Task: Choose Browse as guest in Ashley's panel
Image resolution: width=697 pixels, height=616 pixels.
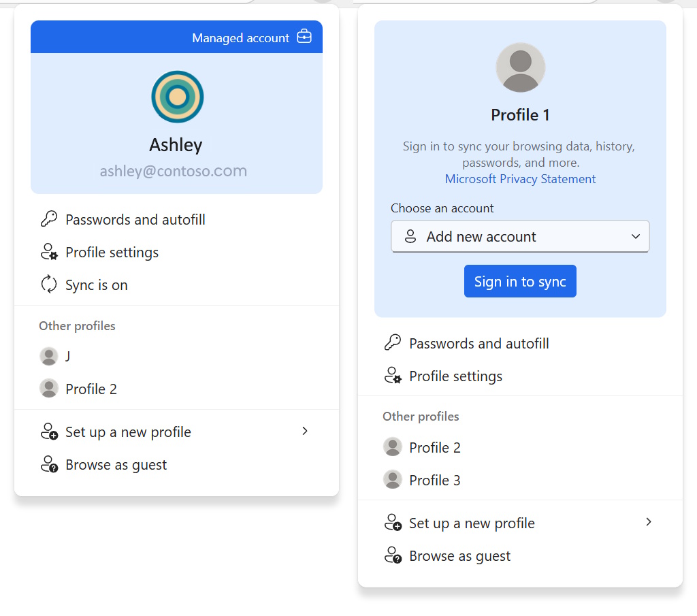Action: coord(116,465)
